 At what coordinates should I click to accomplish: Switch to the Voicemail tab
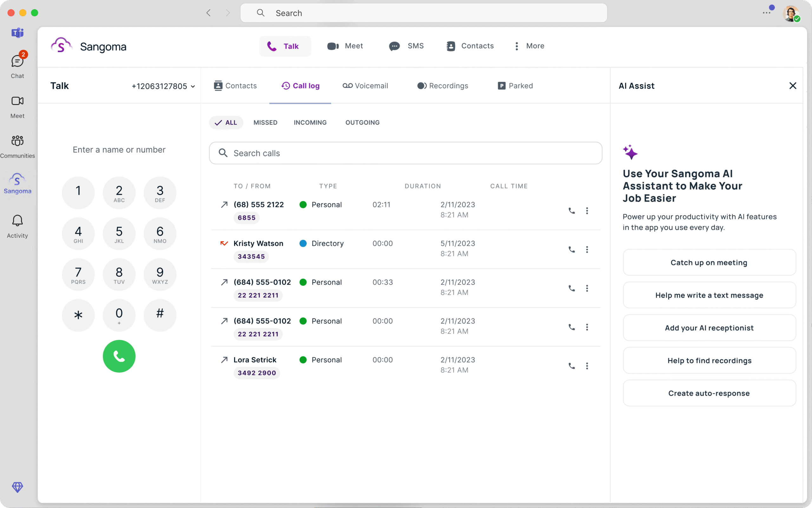[365, 86]
